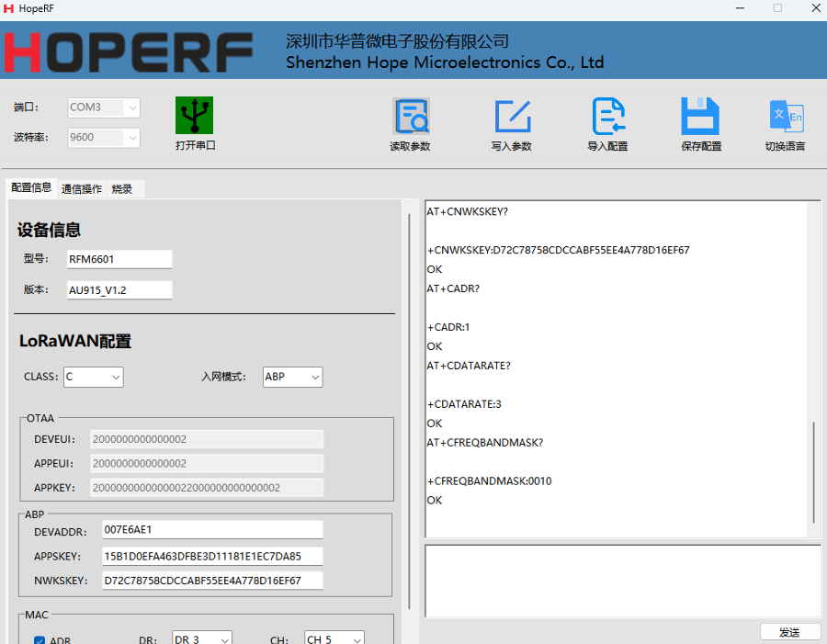Click the import configuration (导入配置) icon
The height and width of the screenshot is (644, 827).
coord(608,116)
